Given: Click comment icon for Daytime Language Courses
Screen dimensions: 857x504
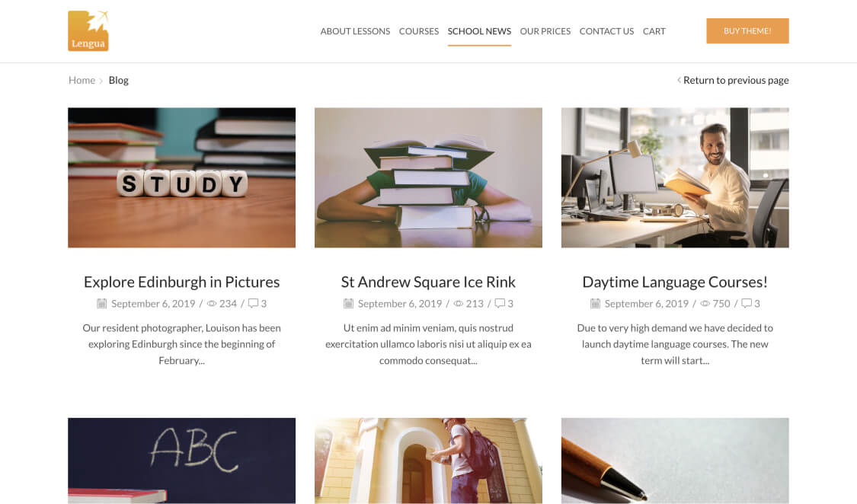Looking at the screenshot, I should [x=747, y=303].
